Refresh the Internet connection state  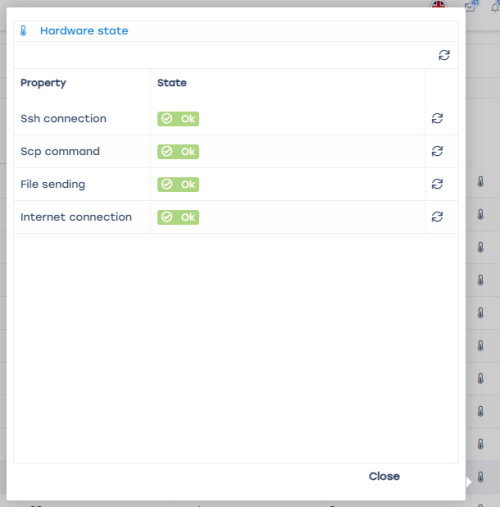(x=437, y=217)
